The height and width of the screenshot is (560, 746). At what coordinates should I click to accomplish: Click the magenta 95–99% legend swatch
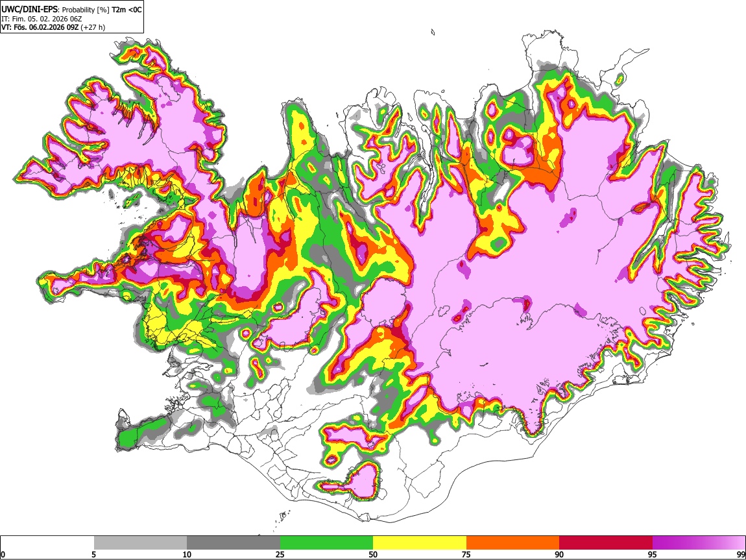point(699,542)
